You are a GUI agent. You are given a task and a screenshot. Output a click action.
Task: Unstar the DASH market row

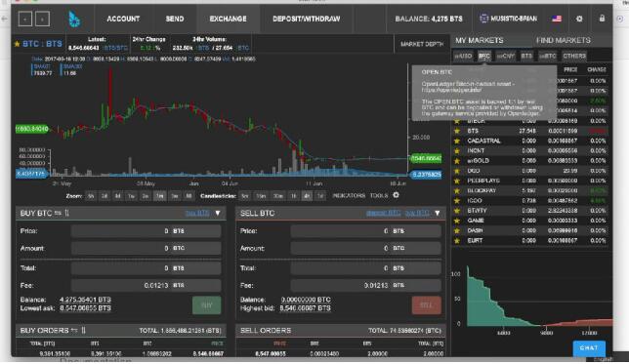tap(456, 230)
